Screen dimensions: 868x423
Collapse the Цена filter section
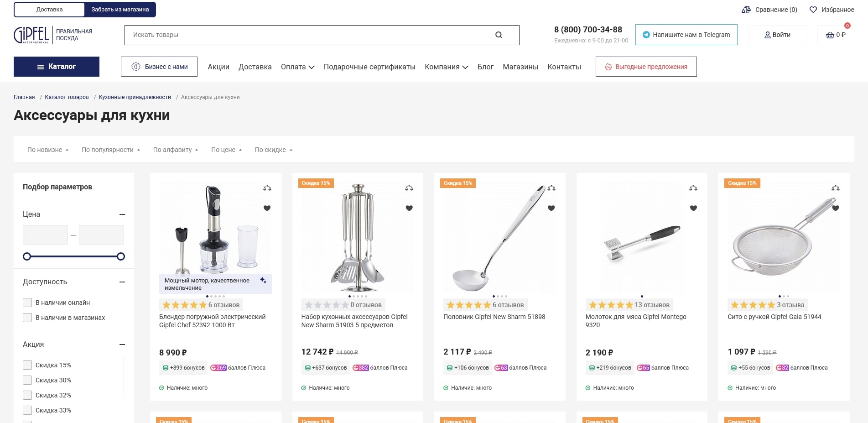coord(122,214)
